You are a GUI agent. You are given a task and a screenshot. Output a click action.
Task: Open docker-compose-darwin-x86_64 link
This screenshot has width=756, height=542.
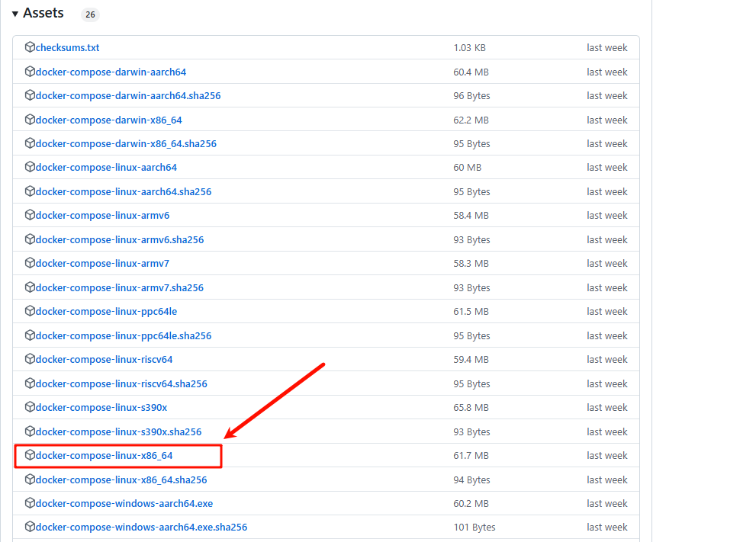(108, 120)
